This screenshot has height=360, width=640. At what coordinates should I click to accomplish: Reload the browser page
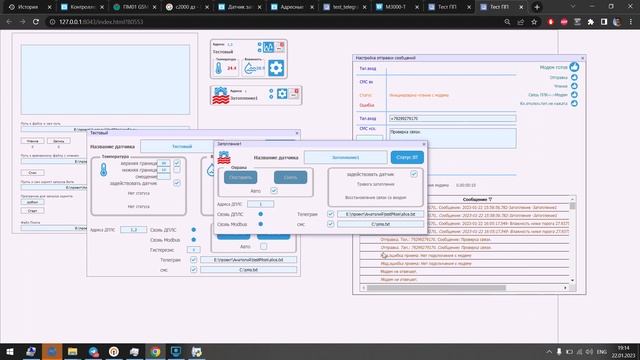click(36, 22)
